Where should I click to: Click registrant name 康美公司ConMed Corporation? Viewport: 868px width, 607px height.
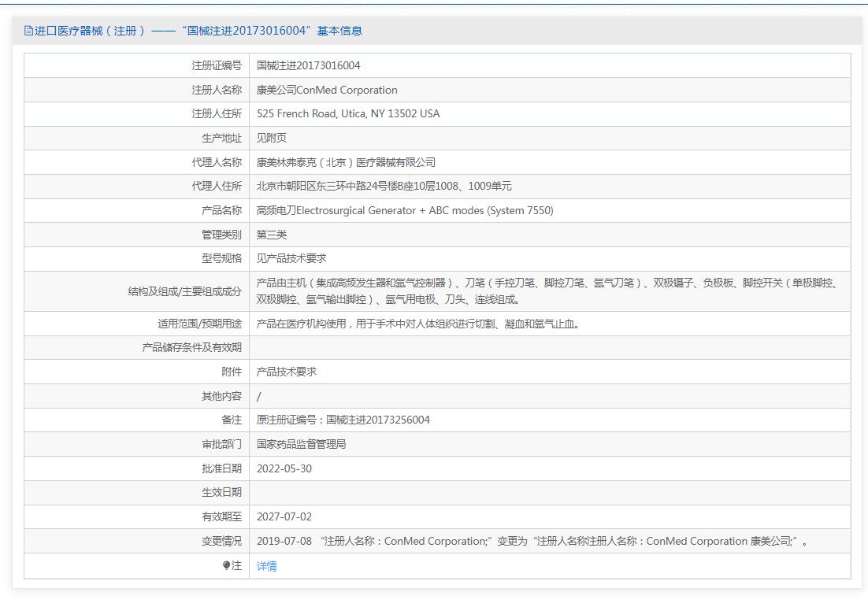327,90
